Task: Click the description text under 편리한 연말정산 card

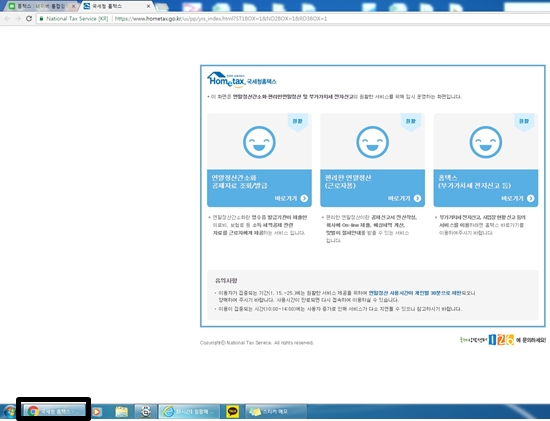Action: pos(370,229)
